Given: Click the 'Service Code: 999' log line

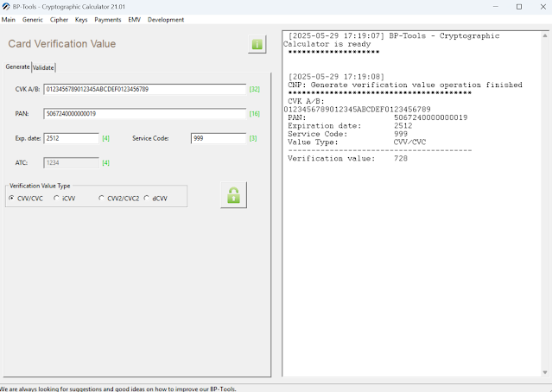Looking at the screenshot, I should click(347, 134).
